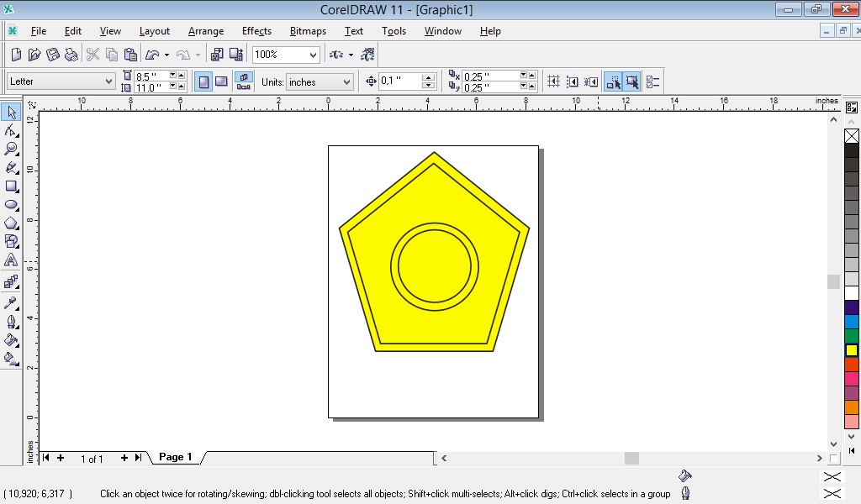Open the Units inches dropdown
Viewport: 861px width, 504px height.
coord(346,82)
